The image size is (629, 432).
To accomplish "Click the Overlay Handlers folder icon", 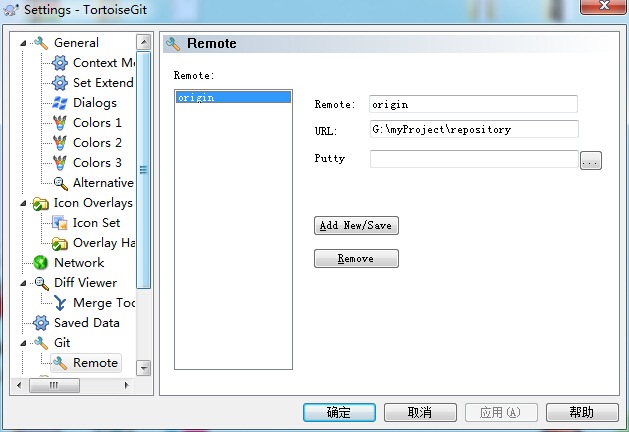I will (x=60, y=243).
